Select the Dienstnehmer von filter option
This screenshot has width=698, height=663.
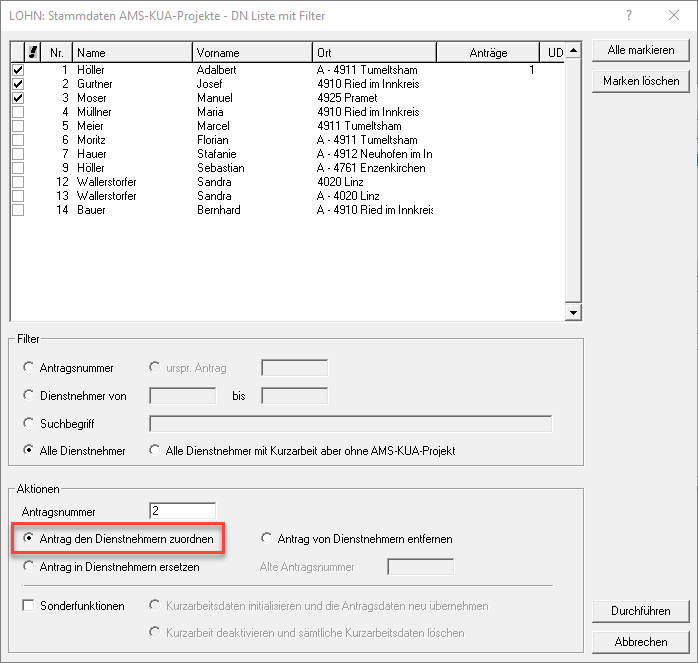pyautogui.click(x=28, y=396)
